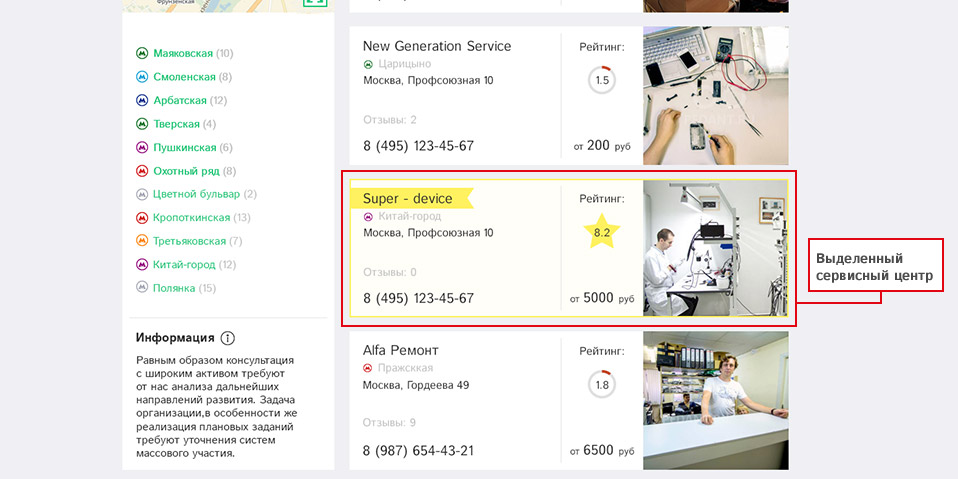Click the info icon next to Информация
Screen dimensions: 958x479
228,338
